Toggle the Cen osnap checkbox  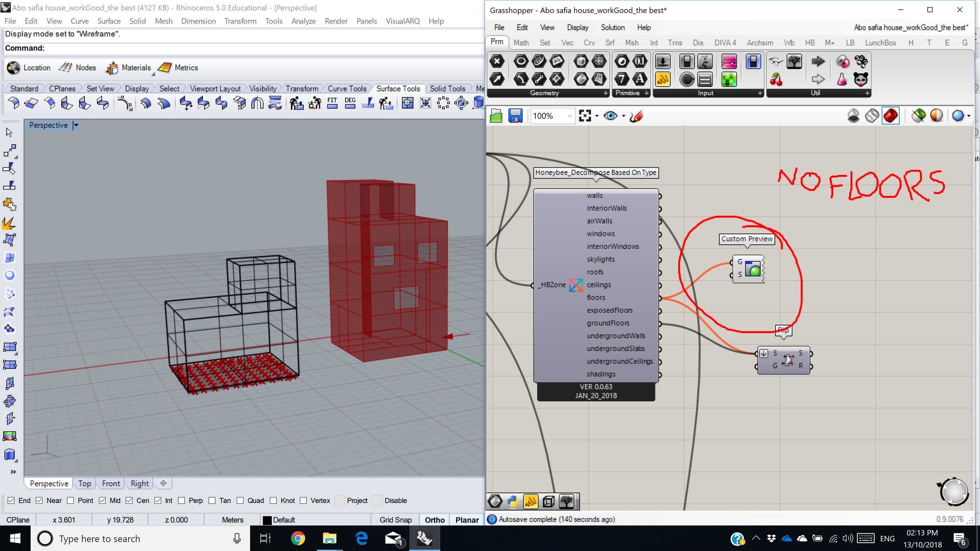click(129, 500)
